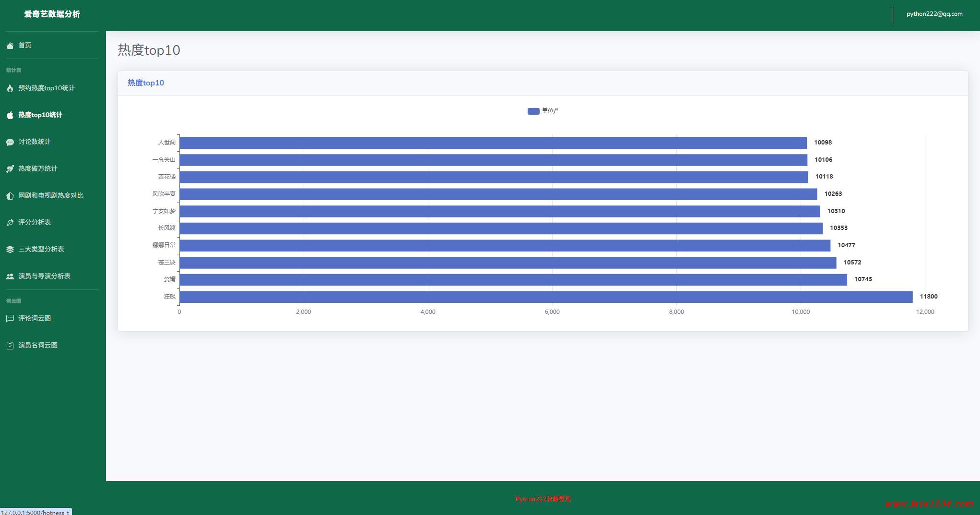The width and height of the screenshot is (980, 515).
Task: Click the icon next to 网剧和电视剧热度对比
Action: point(10,196)
